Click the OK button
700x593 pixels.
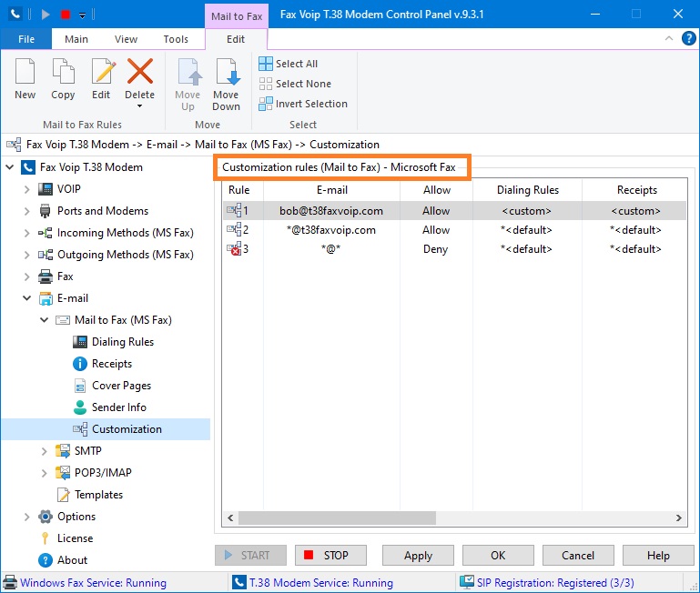click(x=498, y=556)
